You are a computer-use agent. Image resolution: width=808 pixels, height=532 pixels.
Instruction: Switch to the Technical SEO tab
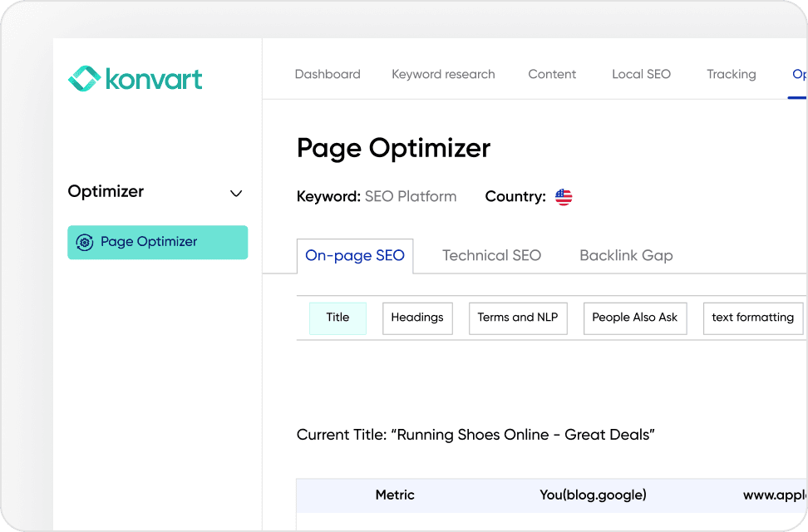point(491,255)
